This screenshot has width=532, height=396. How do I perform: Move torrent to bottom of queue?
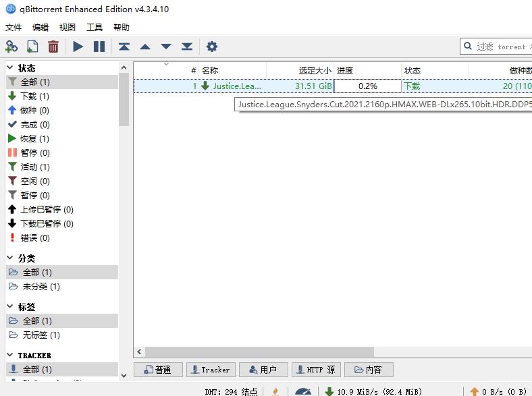click(187, 47)
